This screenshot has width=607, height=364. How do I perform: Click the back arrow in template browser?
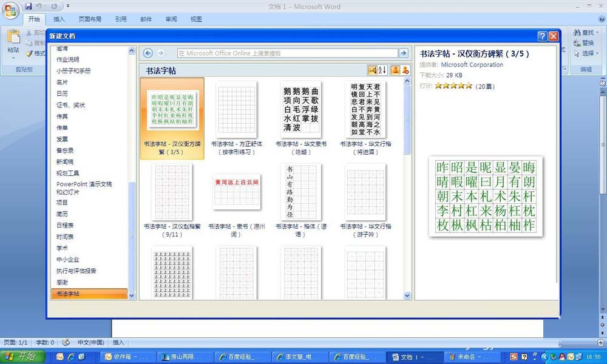pyautogui.click(x=148, y=53)
